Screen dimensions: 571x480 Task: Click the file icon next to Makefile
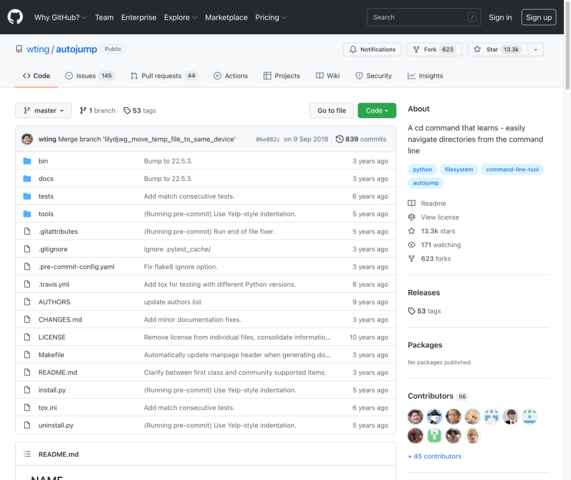pos(27,355)
